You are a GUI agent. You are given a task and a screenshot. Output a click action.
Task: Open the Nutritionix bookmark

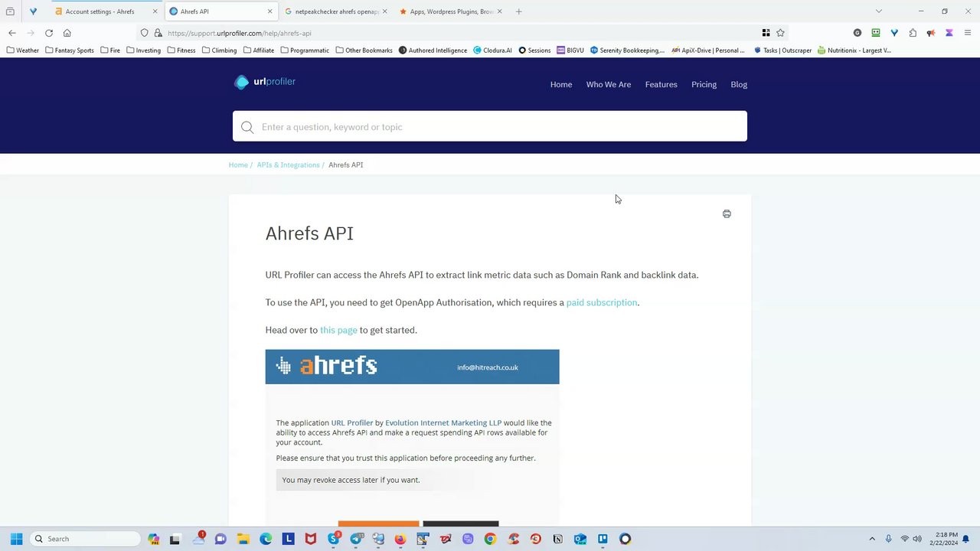click(x=854, y=51)
